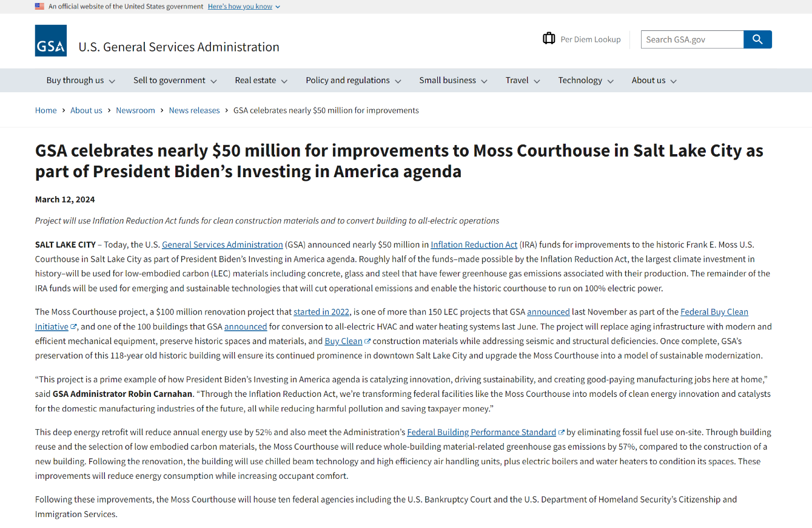Click the US flag icon in banner

[x=39, y=6]
